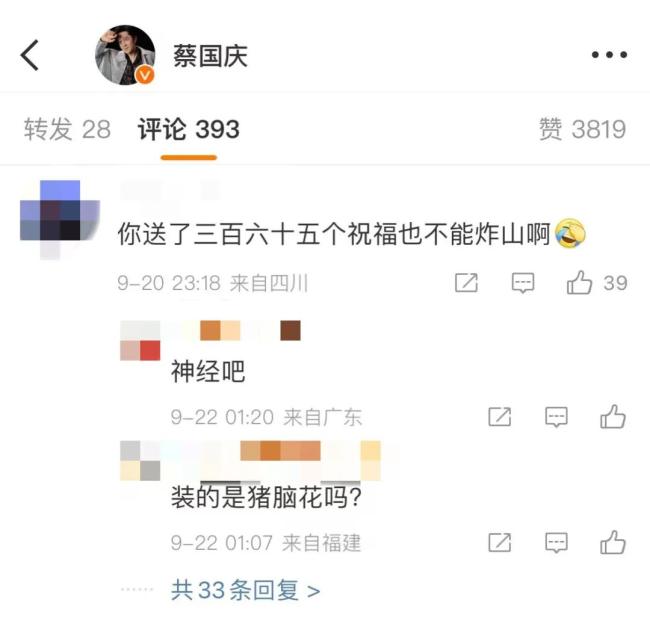Open 蔡国庆 profile avatar
The width and height of the screenshot is (650, 621).
125,55
